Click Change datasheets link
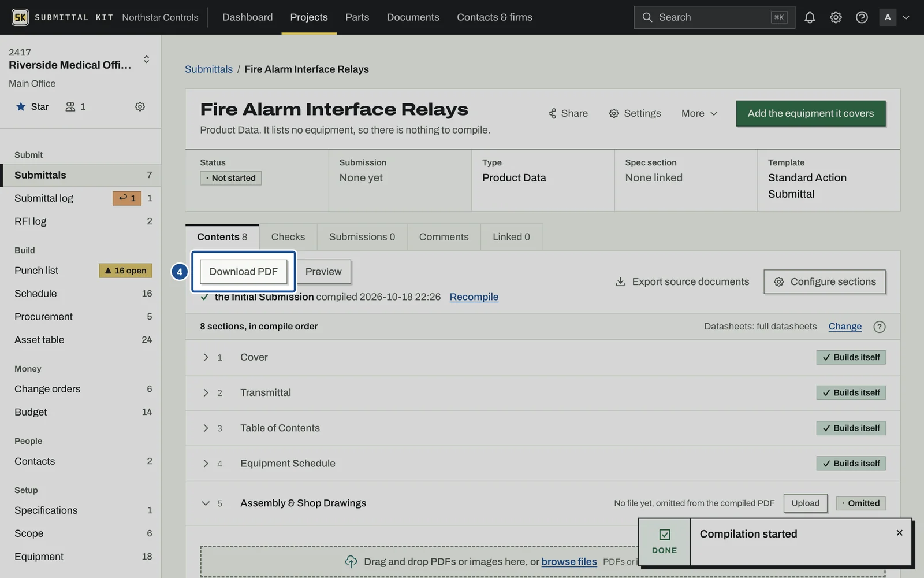Viewport: 924px width, 578px height. pyautogui.click(x=845, y=327)
